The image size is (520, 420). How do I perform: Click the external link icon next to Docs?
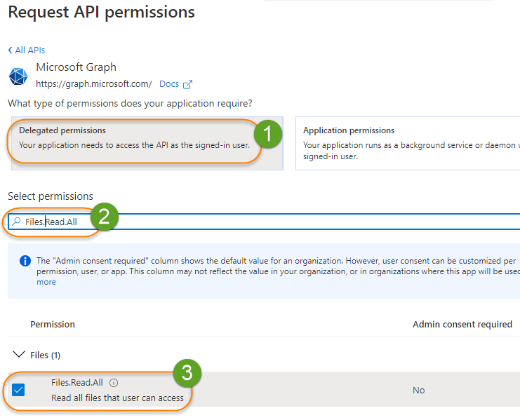tap(187, 84)
